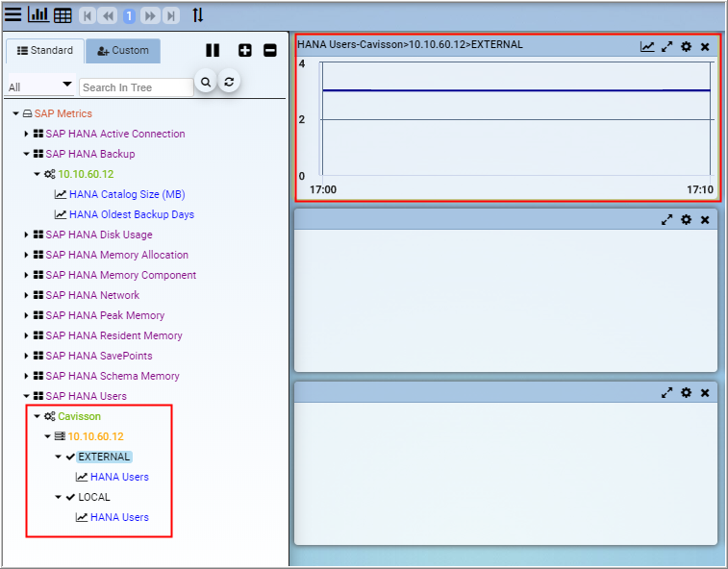Switch to table view using grid icon

[x=63, y=15]
